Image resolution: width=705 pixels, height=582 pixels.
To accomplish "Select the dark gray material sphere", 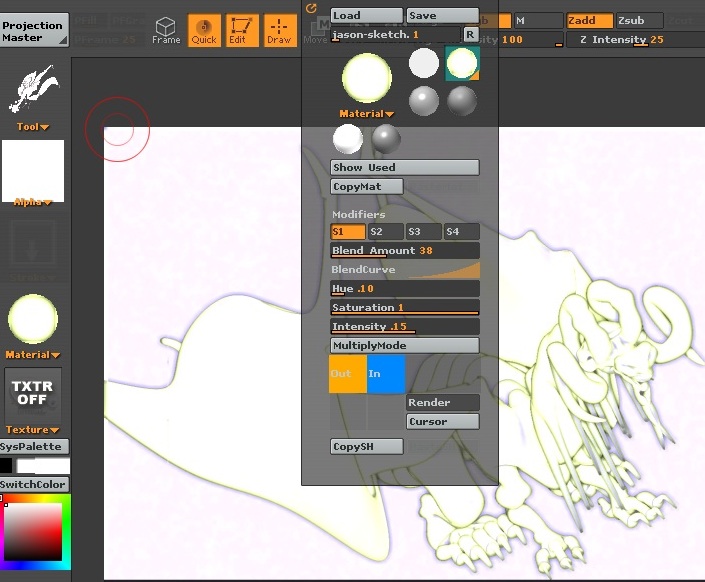I will tap(462, 101).
